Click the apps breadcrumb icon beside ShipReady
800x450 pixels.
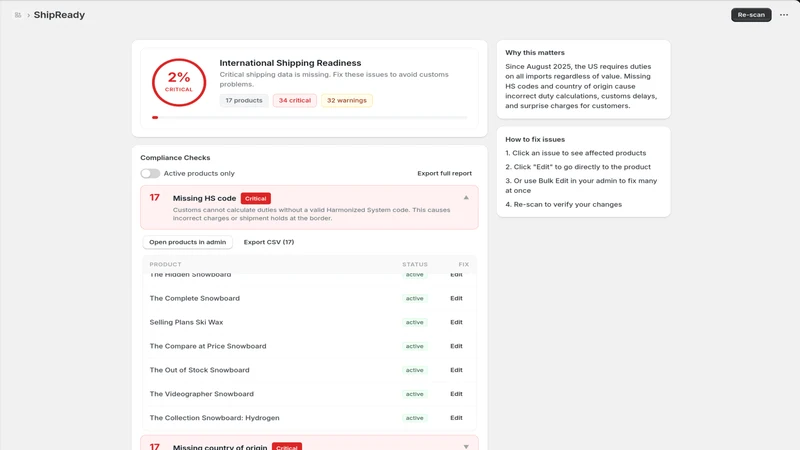pyautogui.click(x=18, y=15)
